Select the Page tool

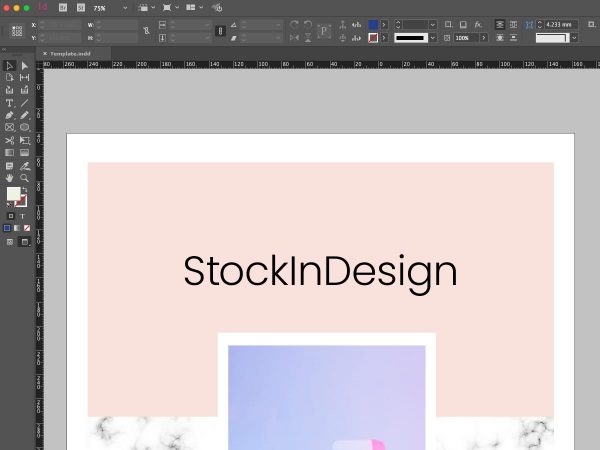tap(10, 78)
